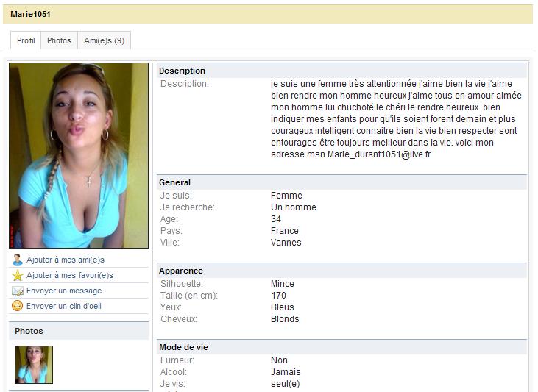The width and height of the screenshot is (538, 392).
Task: Open the Ami(e)s (9) tab
Action: pyautogui.click(x=104, y=40)
